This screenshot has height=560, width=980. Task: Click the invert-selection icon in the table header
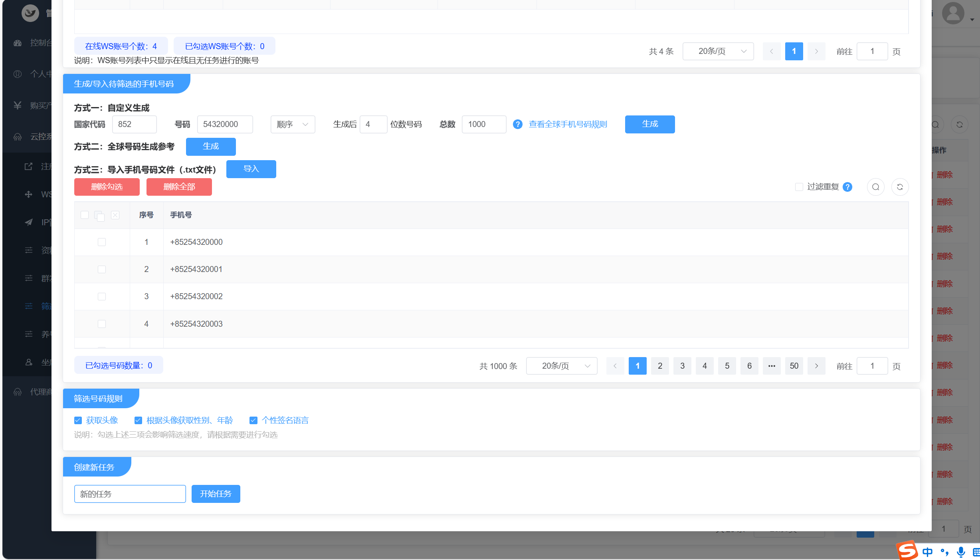click(99, 216)
